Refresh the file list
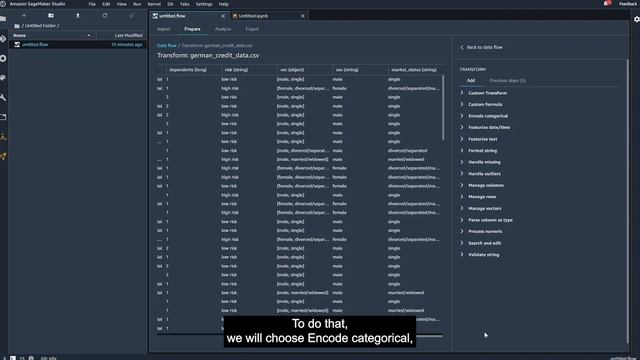 tap(105, 16)
